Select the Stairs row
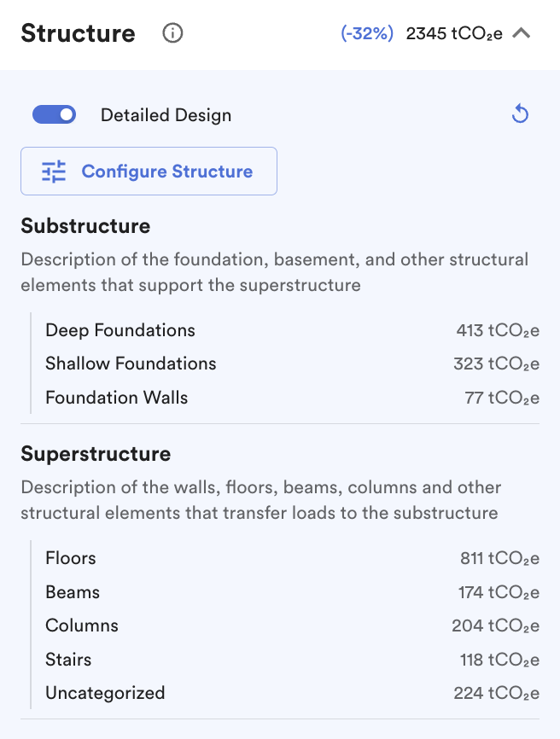 pos(68,660)
